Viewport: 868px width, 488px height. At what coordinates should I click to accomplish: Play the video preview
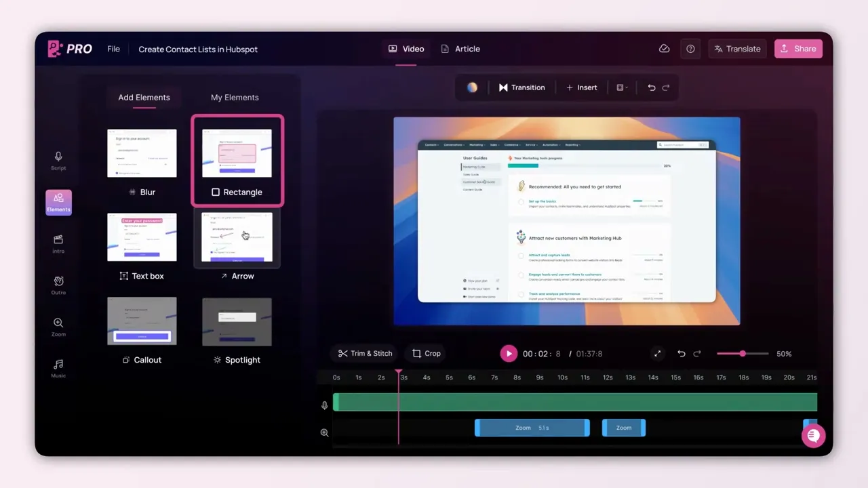pyautogui.click(x=509, y=353)
